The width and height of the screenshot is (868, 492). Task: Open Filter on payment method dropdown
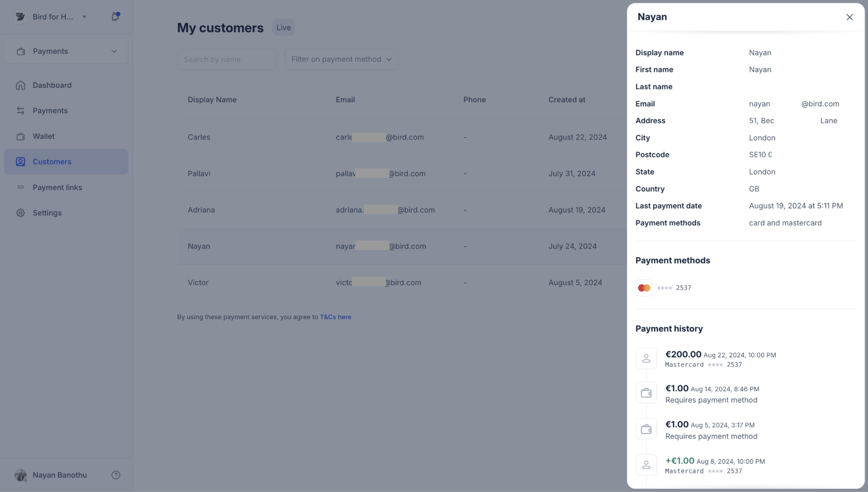click(341, 60)
